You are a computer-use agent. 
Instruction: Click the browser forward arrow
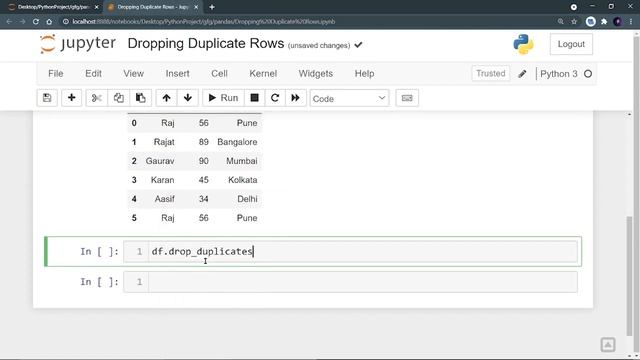(x=22, y=22)
